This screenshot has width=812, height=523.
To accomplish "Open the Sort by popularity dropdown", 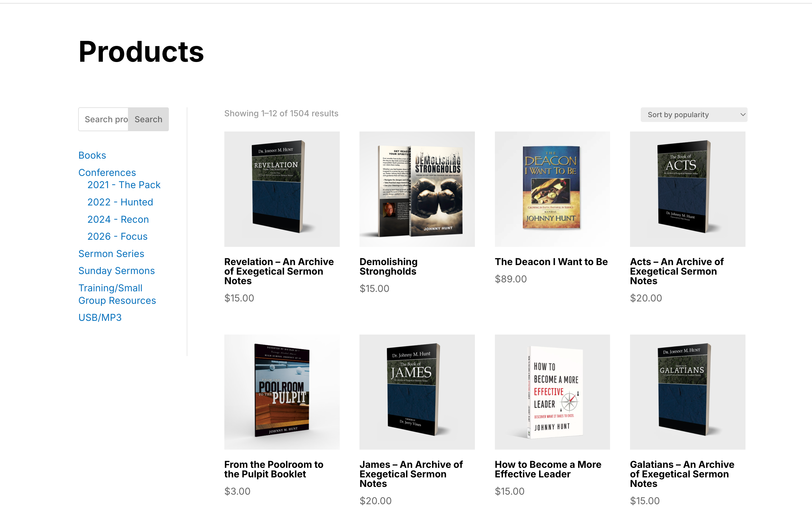I will pyautogui.click(x=694, y=115).
